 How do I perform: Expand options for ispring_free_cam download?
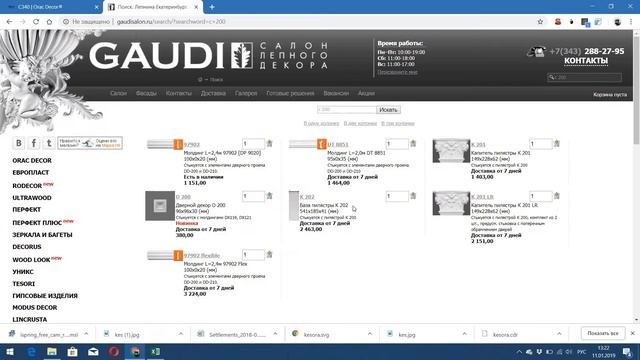tap(86, 334)
